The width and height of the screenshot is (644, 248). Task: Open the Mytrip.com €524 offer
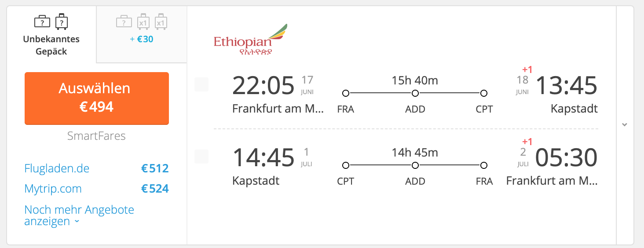97,189
